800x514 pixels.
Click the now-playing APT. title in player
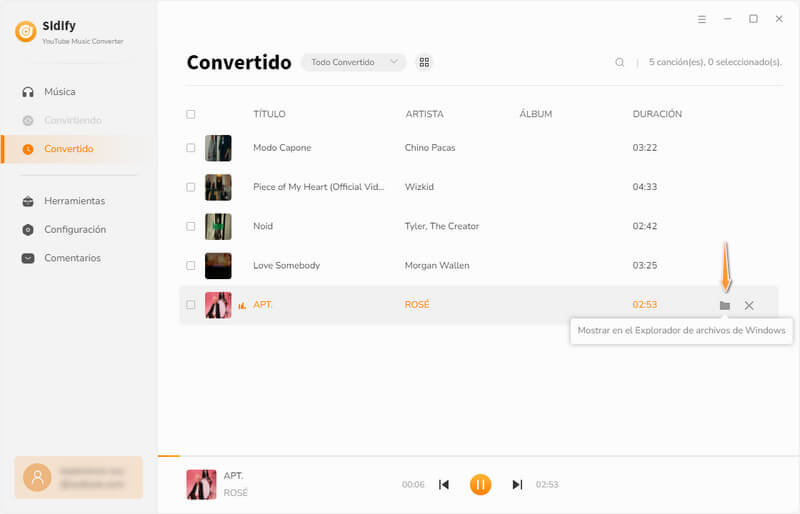234,476
